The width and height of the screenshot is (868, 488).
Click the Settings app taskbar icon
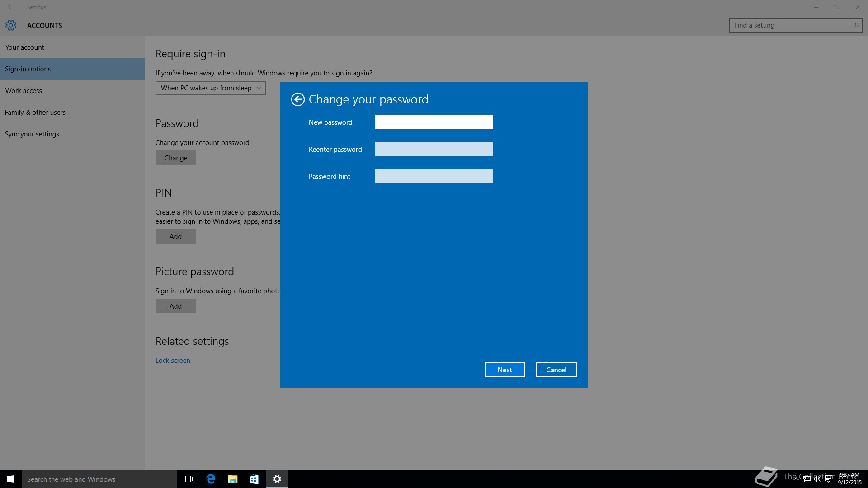(x=277, y=479)
